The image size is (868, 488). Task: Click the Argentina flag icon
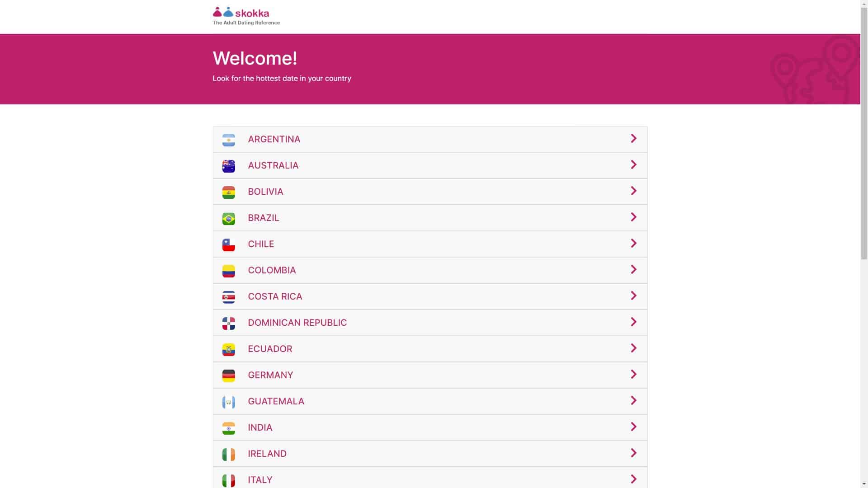coord(229,139)
